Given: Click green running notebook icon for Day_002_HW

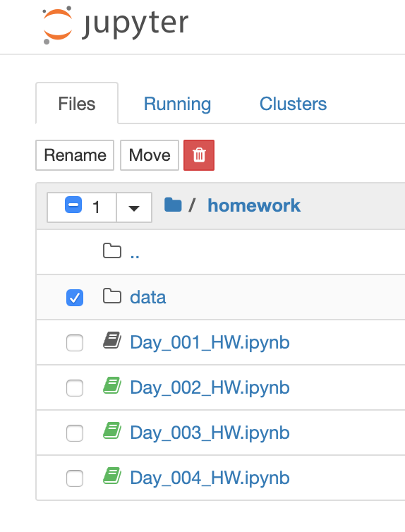Looking at the screenshot, I should pos(112,385).
